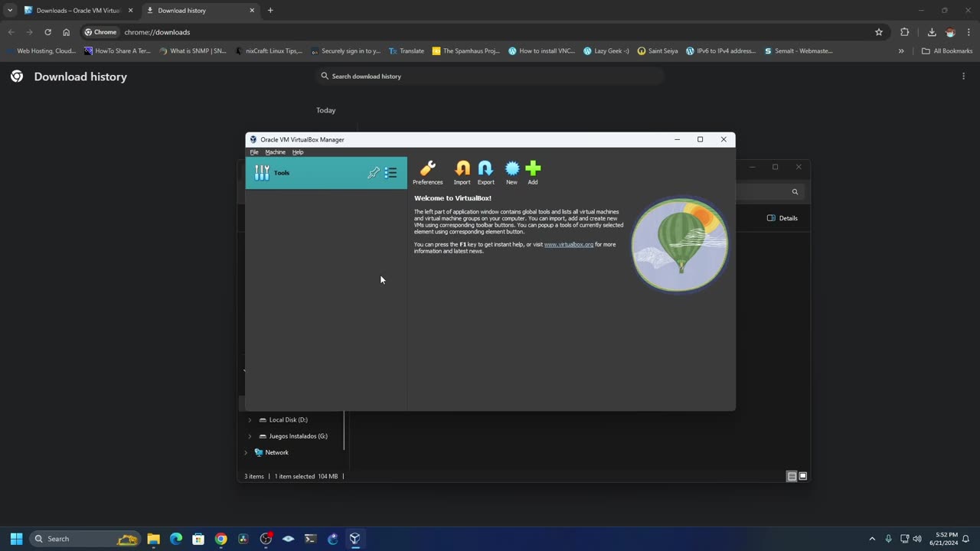Switch to VirtualBox on the taskbar
980x551 pixels.
coord(354,539)
